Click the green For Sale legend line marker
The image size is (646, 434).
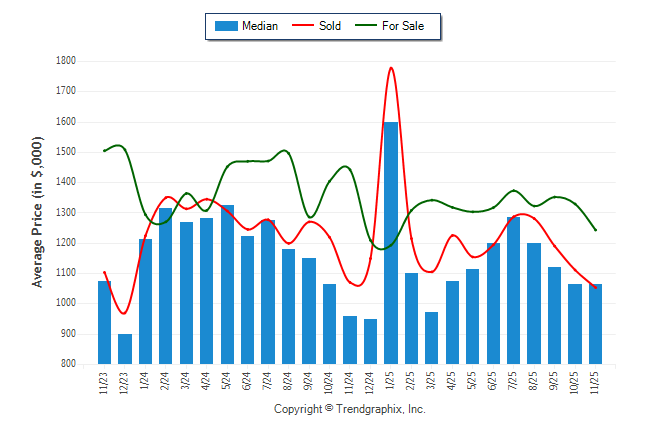click(366, 26)
